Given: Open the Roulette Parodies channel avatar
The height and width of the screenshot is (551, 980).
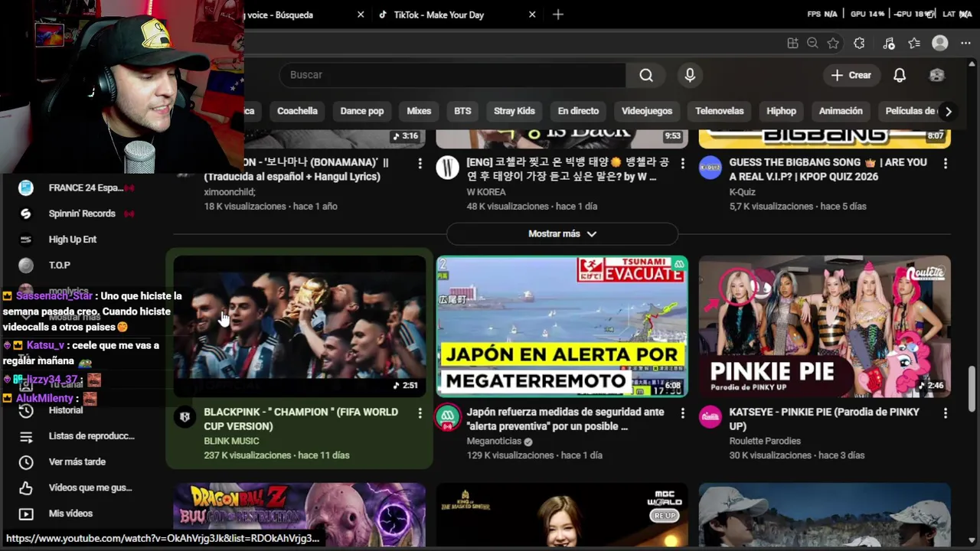Looking at the screenshot, I should click(x=710, y=417).
